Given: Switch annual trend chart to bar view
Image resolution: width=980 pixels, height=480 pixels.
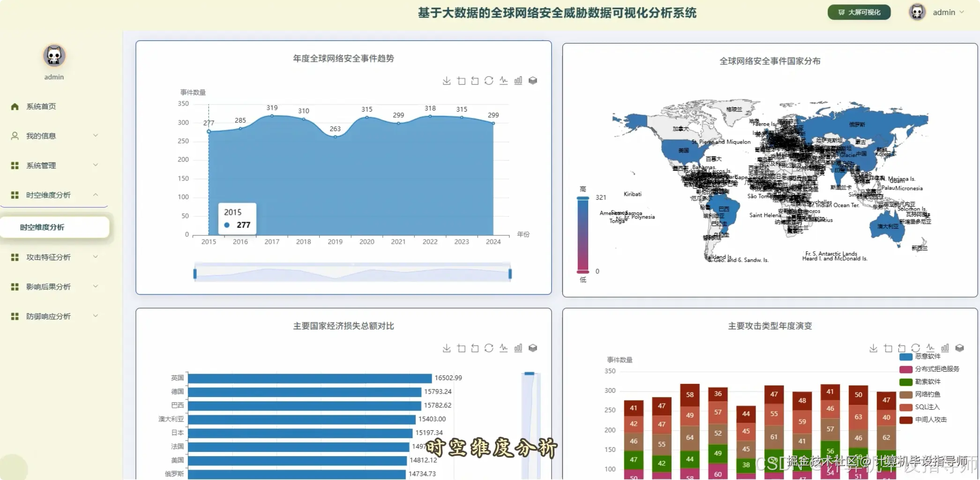Looking at the screenshot, I should pos(518,81).
